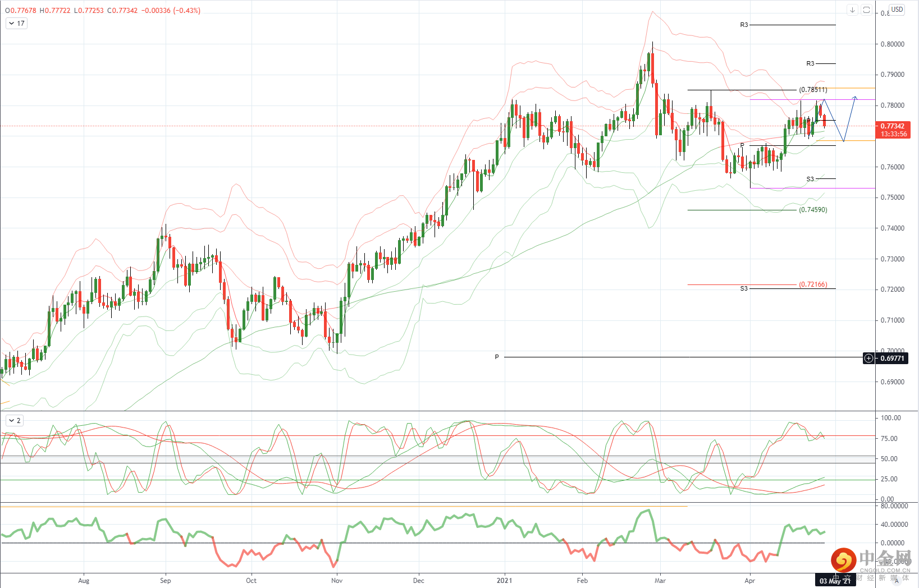Select the 03 May 21 date marker
Image resolution: width=919 pixels, height=588 pixels.
[835, 581]
